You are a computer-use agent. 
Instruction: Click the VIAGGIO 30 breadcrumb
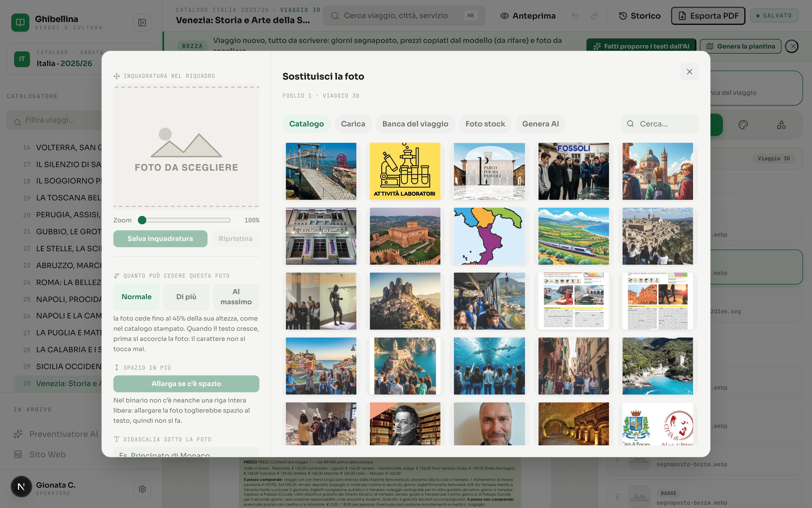point(300,10)
